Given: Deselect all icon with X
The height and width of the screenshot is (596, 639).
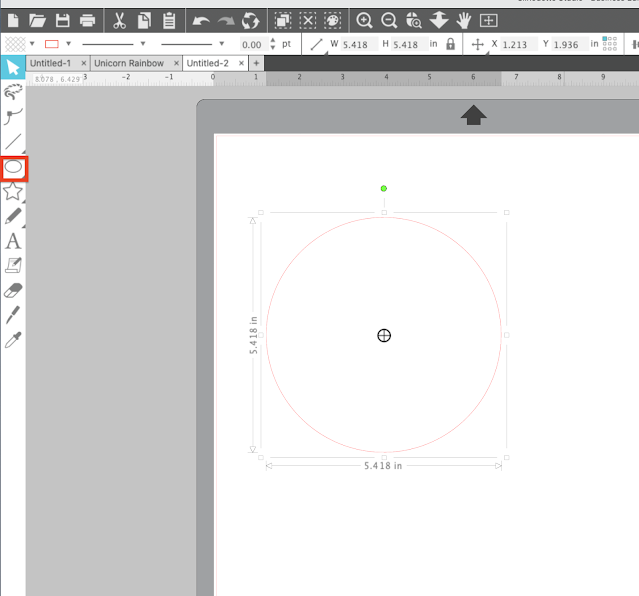Looking at the screenshot, I should click(x=308, y=20).
